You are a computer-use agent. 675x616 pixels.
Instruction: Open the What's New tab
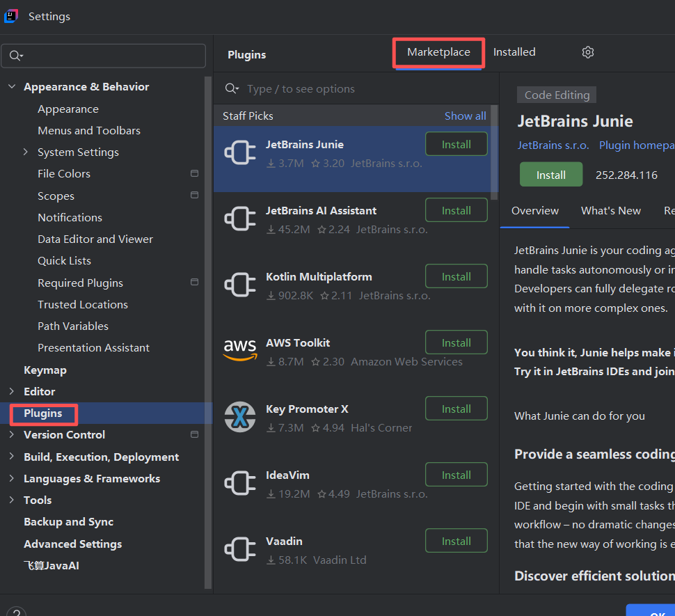point(610,210)
